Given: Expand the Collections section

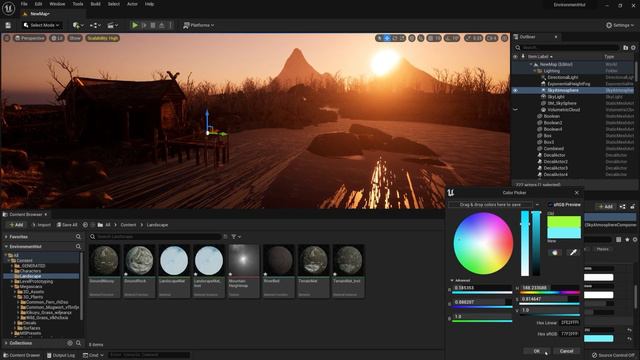Looking at the screenshot, I should coord(6,343).
